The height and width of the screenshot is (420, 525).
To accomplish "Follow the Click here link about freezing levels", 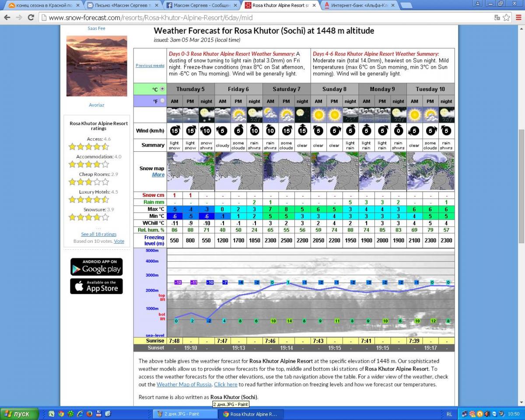I will (x=226, y=385).
